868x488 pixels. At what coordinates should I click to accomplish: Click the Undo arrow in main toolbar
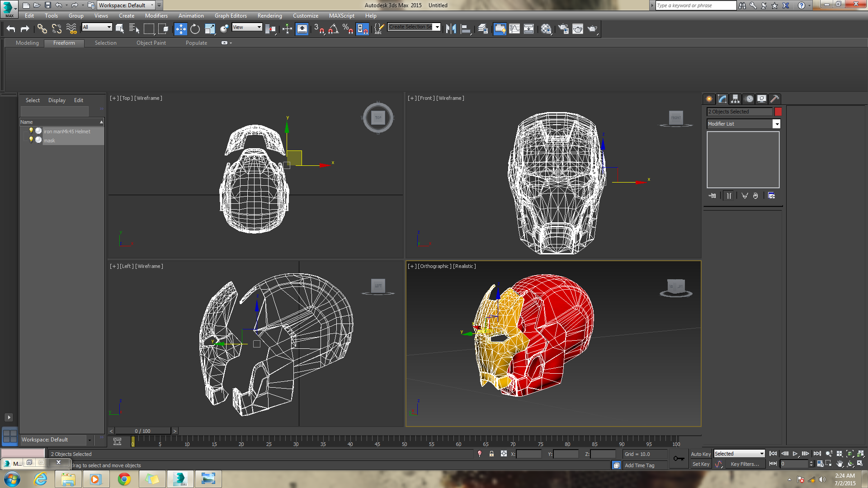point(11,29)
